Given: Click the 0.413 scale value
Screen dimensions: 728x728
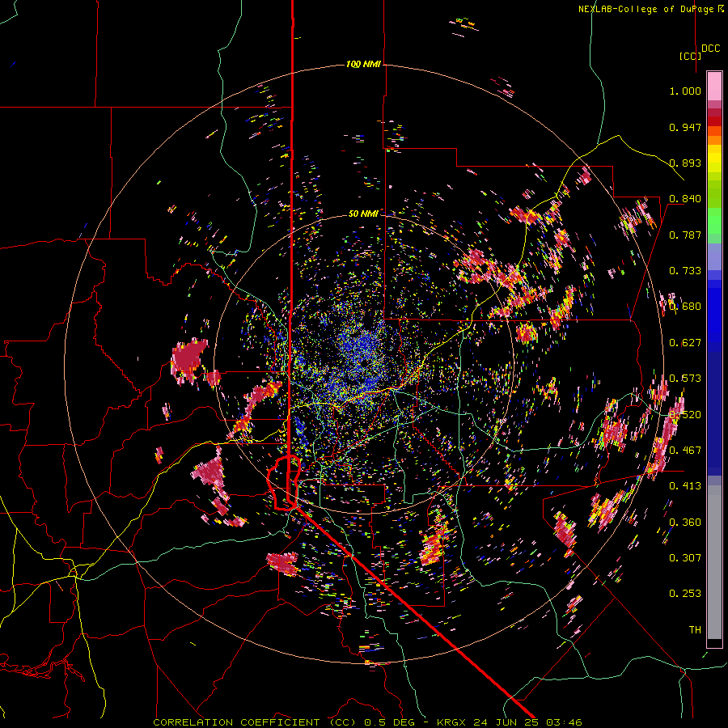Looking at the screenshot, I should click(x=685, y=486).
